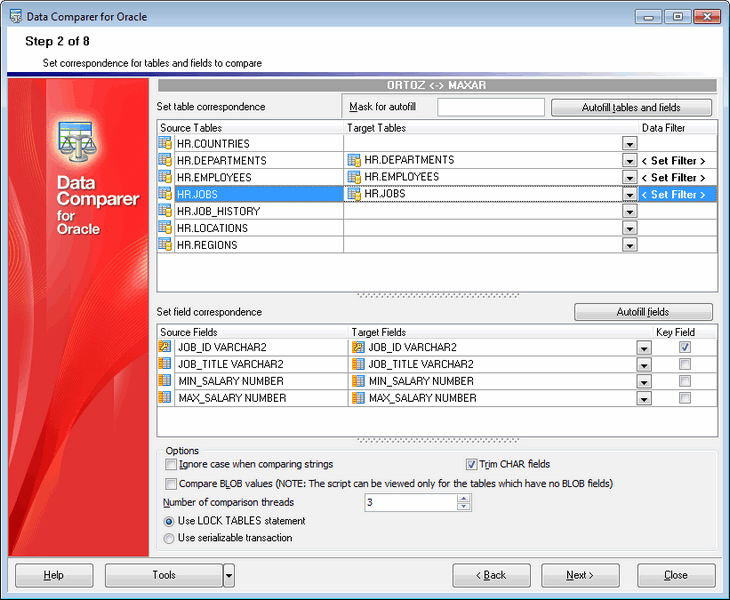Click the HR.LOCATIONS source table icon
Image resolution: width=730 pixels, height=600 pixels.
[165, 228]
